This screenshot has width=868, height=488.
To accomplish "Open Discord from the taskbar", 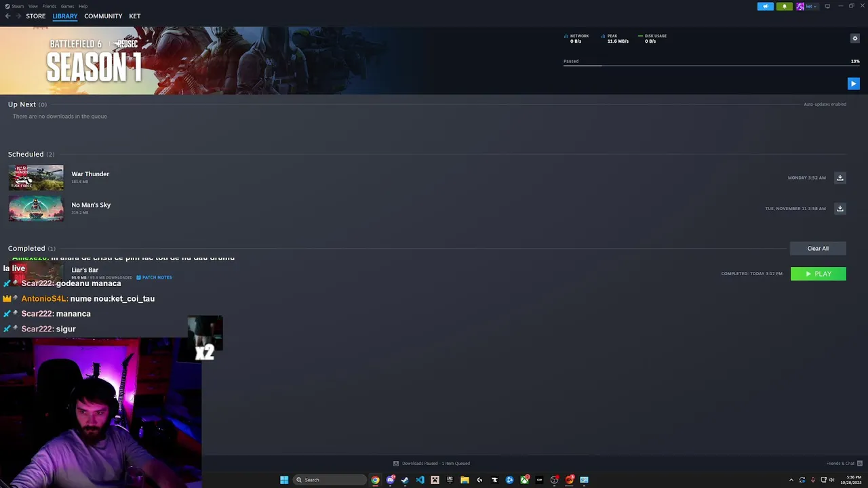I will (390, 480).
